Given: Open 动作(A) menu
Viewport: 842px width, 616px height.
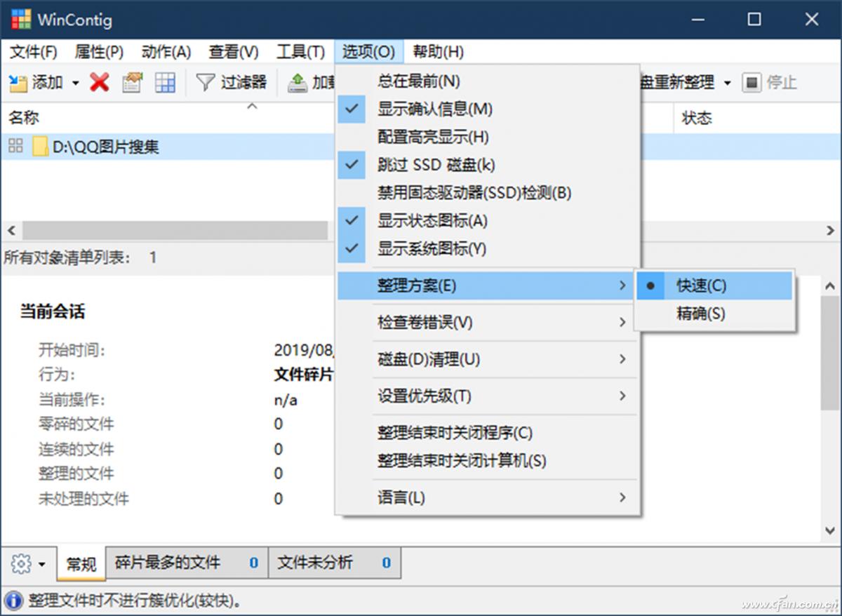Looking at the screenshot, I should (166, 52).
